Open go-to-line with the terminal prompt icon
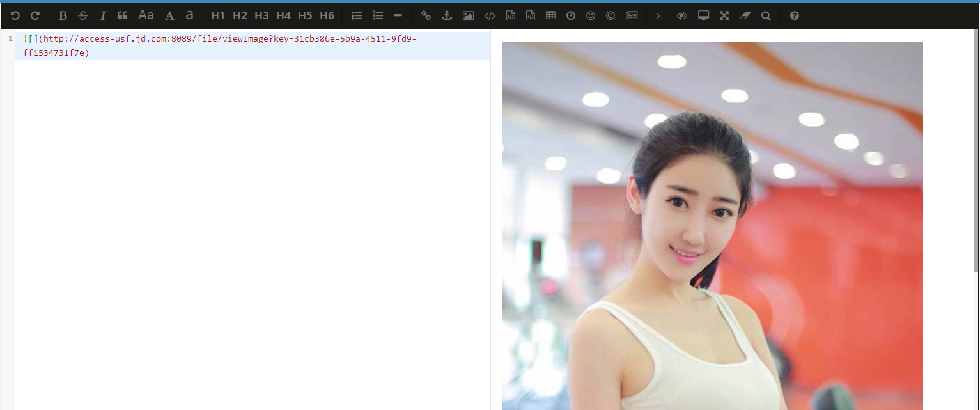Screen dimensions: 980x410 click(x=662, y=15)
